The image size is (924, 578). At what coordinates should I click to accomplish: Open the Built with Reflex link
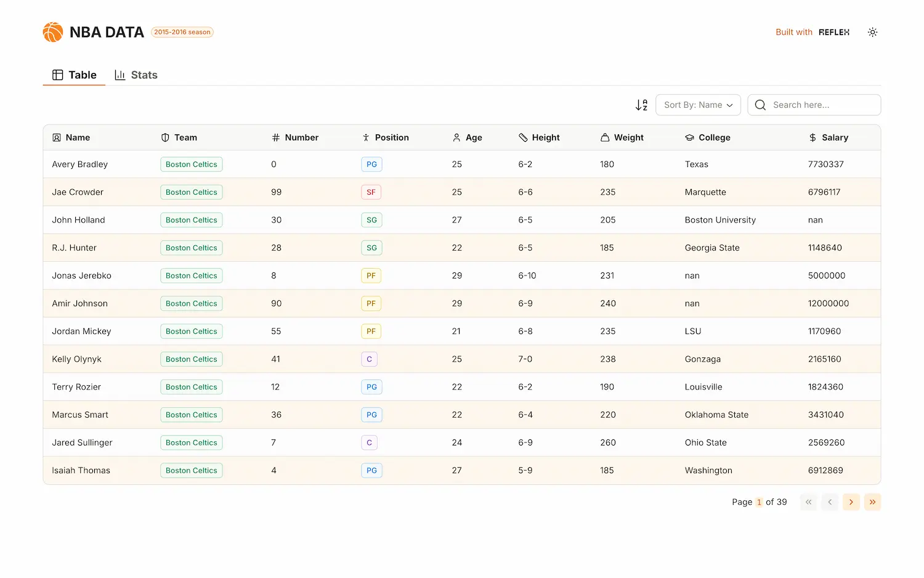point(812,32)
